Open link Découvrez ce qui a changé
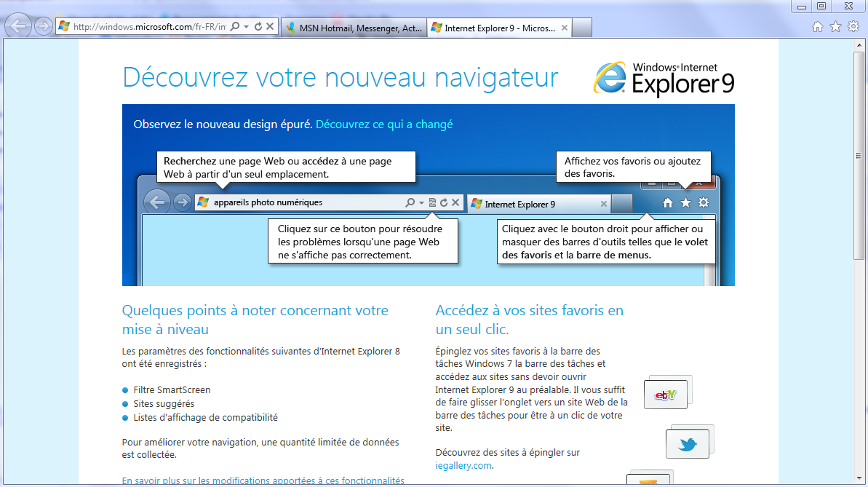The image size is (868, 487). point(384,124)
